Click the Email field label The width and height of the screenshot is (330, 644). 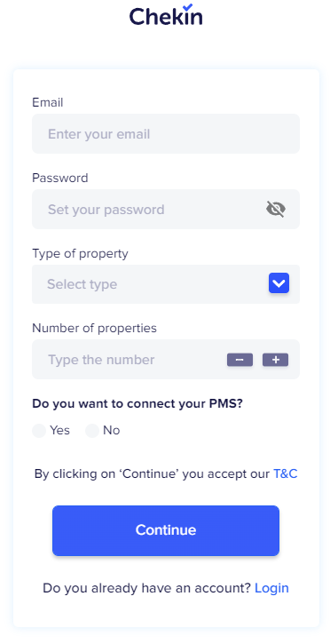[x=48, y=102]
